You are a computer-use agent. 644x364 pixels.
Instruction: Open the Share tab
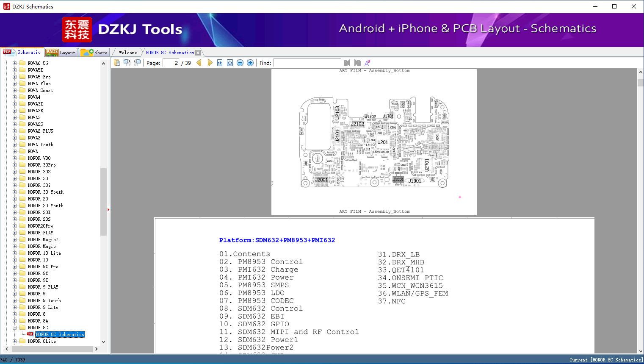click(94, 53)
